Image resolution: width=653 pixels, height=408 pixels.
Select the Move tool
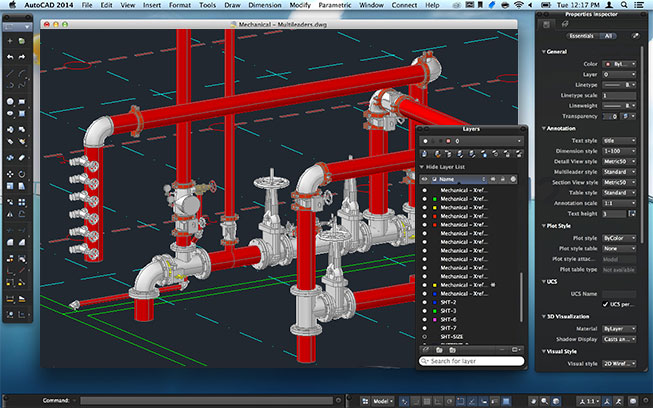coord(10,174)
